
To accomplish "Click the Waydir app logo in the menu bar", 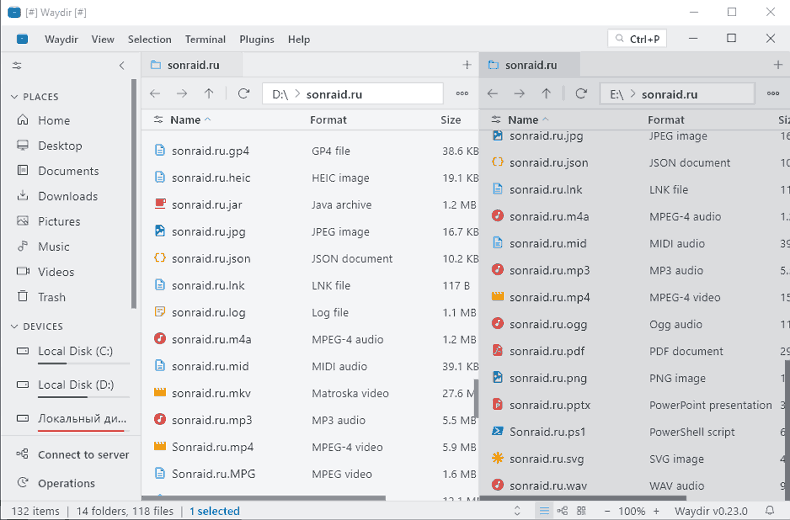I will pos(22,39).
